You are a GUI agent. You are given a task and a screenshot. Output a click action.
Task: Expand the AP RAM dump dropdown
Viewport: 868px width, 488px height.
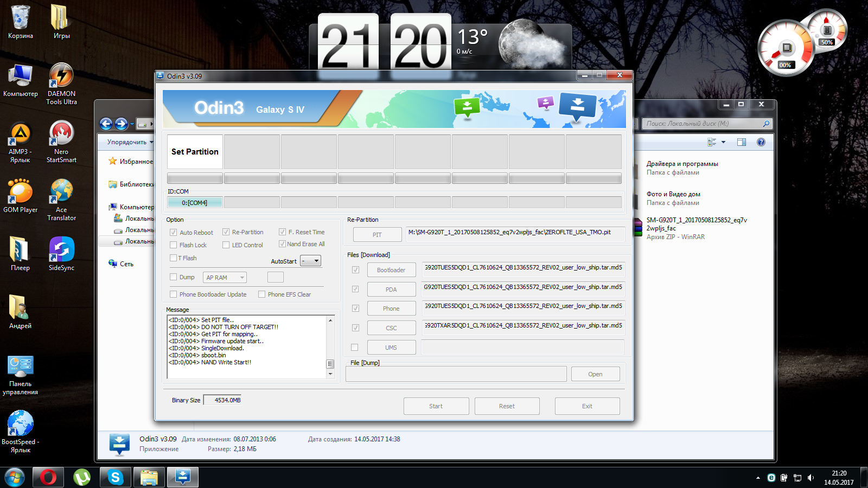click(x=225, y=278)
